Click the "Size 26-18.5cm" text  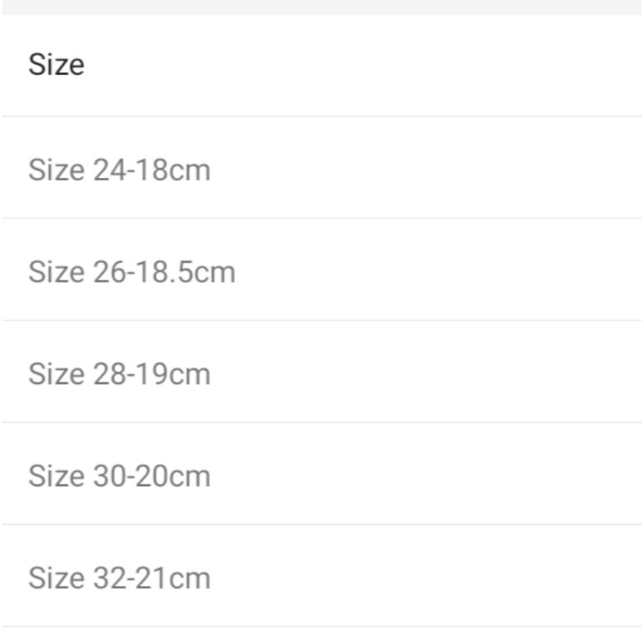point(132,272)
